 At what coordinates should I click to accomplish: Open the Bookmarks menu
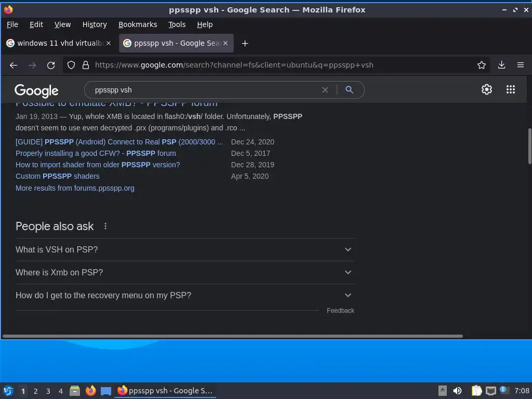138,24
